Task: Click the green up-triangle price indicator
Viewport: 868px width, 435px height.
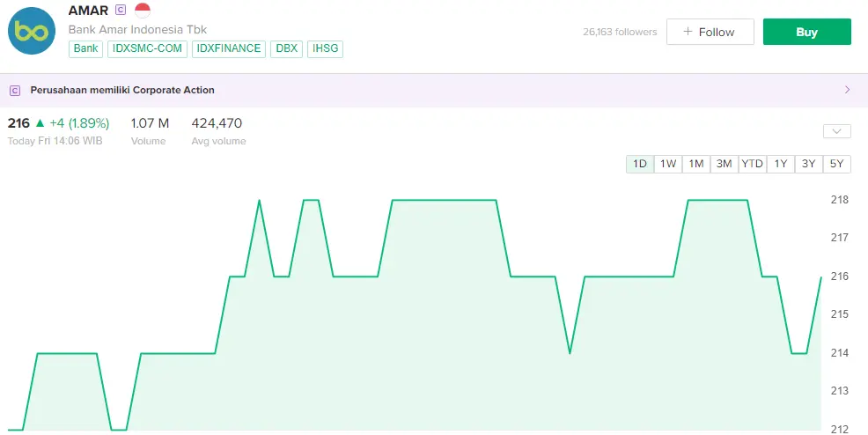Action: (x=40, y=123)
